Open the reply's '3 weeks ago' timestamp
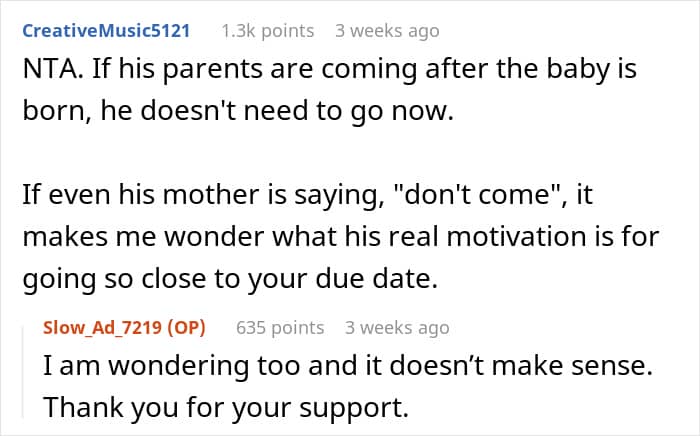This screenshot has height=436, width=700. tap(397, 327)
